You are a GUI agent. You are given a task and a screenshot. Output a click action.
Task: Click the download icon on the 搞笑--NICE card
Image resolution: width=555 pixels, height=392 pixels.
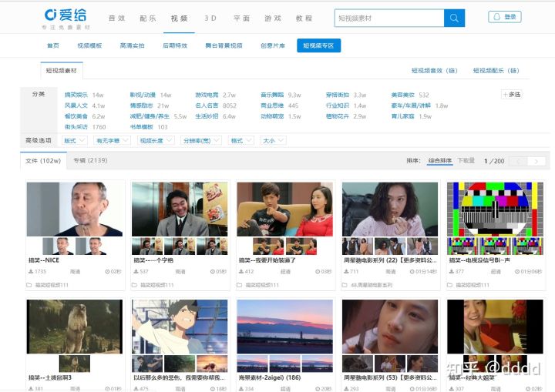coord(31,272)
